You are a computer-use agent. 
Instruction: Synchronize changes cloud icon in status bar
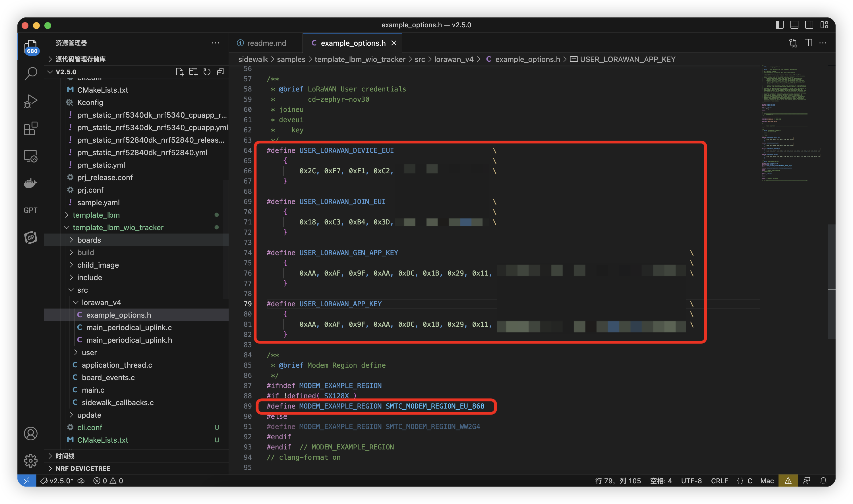click(x=81, y=481)
